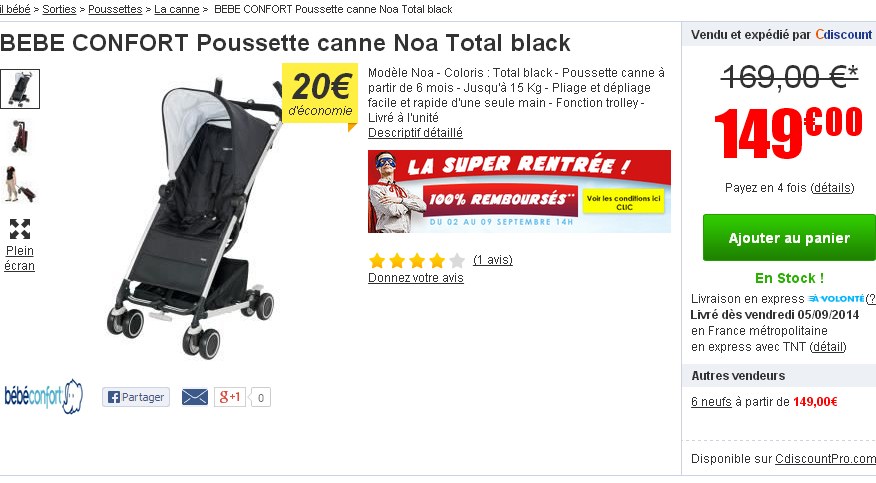Share on Facebook with Partager button

pos(136,397)
